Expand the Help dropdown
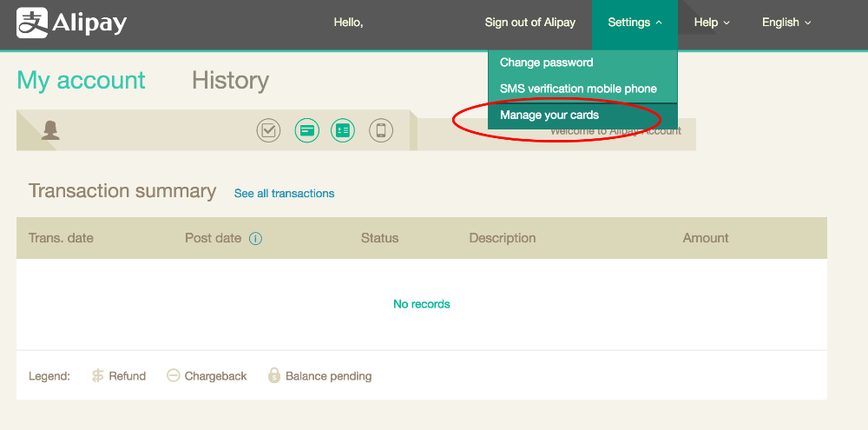868x430 pixels. [712, 23]
